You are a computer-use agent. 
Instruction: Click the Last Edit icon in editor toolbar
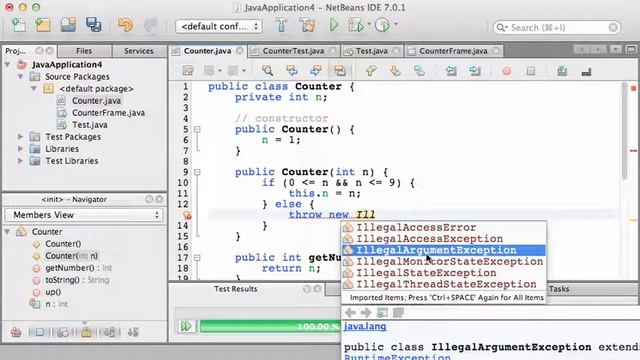[x=188, y=71]
